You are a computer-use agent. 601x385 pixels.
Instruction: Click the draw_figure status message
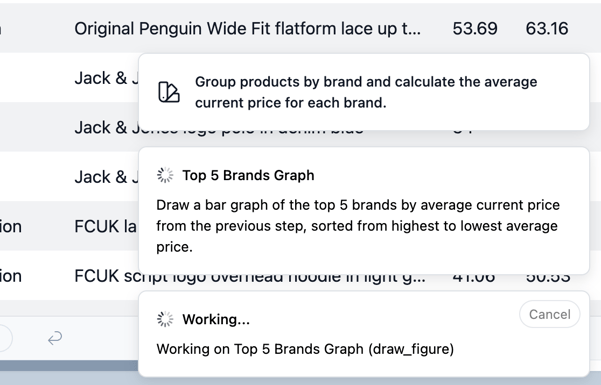tap(305, 349)
